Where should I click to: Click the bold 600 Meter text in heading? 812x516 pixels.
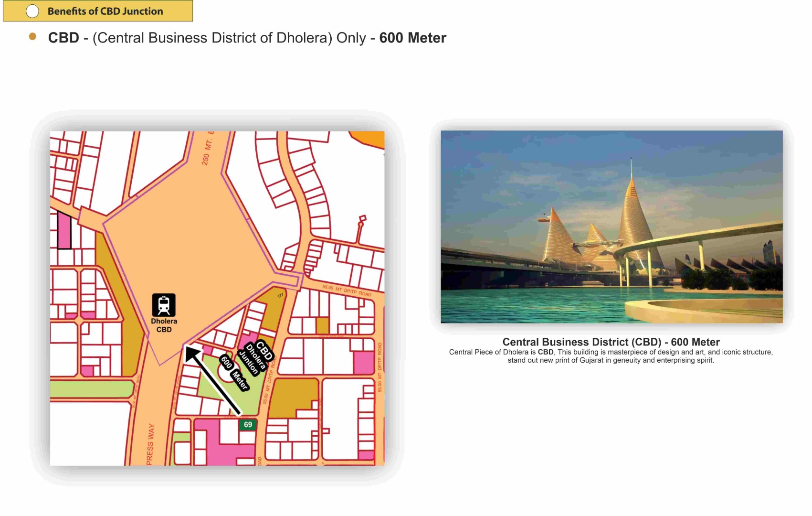pos(412,38)
